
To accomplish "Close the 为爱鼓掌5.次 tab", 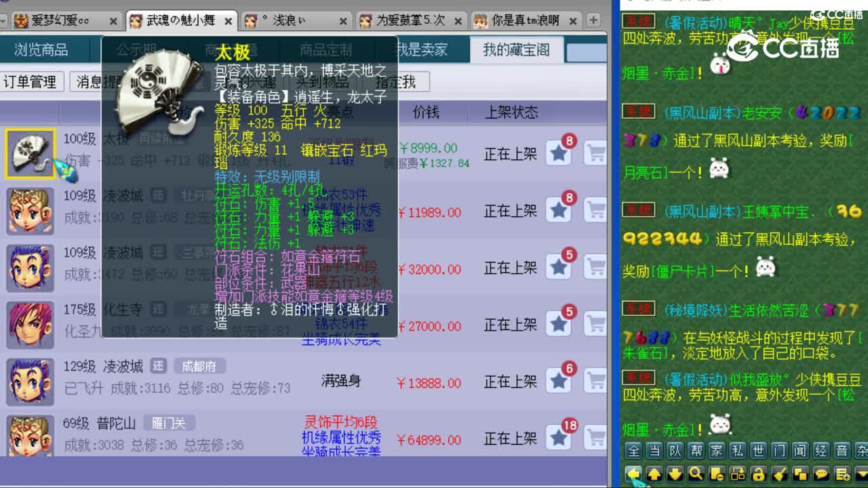I will pos(459,22).
